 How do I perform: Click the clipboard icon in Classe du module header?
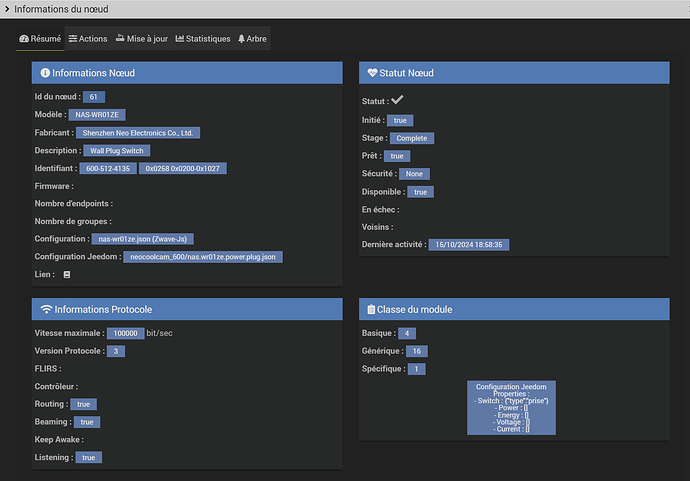point(371,310)
